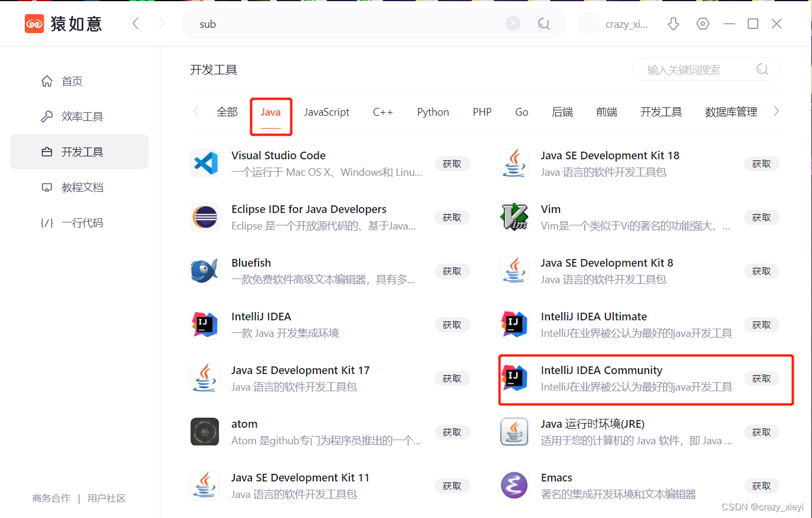
Task: Open the 商务合作 link
Action: tap(51, 498)
